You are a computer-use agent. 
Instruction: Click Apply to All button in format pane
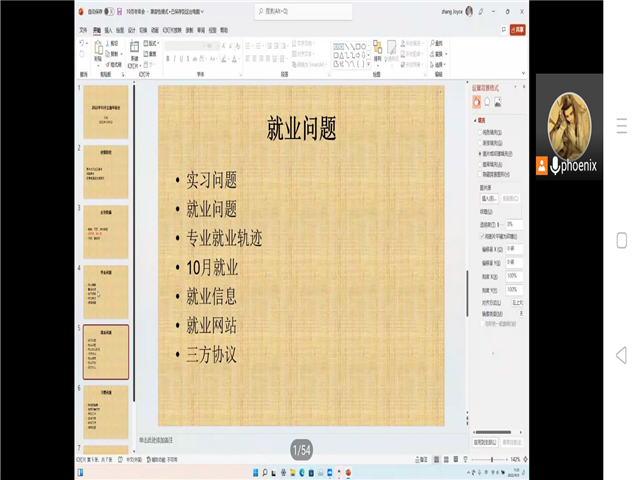point(484,441)
